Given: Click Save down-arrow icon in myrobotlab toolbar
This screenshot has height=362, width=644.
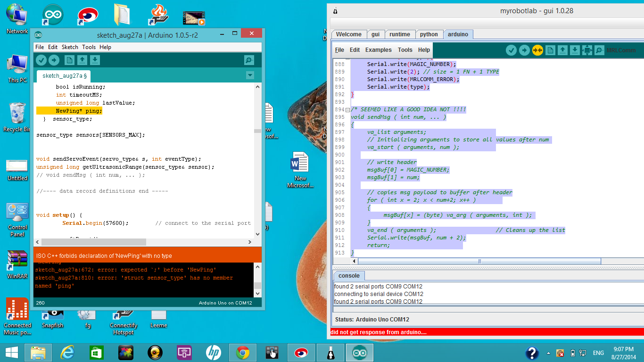Looking at the screenshot, I should tap(575, 50).
